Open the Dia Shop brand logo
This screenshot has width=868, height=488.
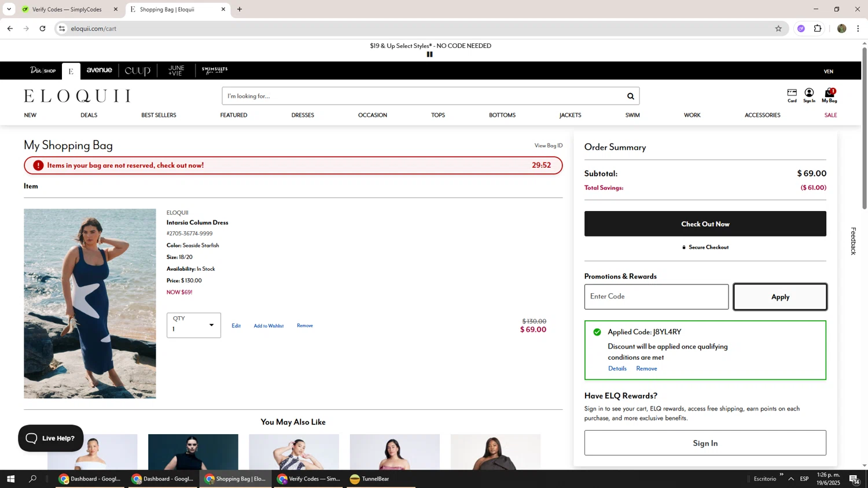(43, 71)
